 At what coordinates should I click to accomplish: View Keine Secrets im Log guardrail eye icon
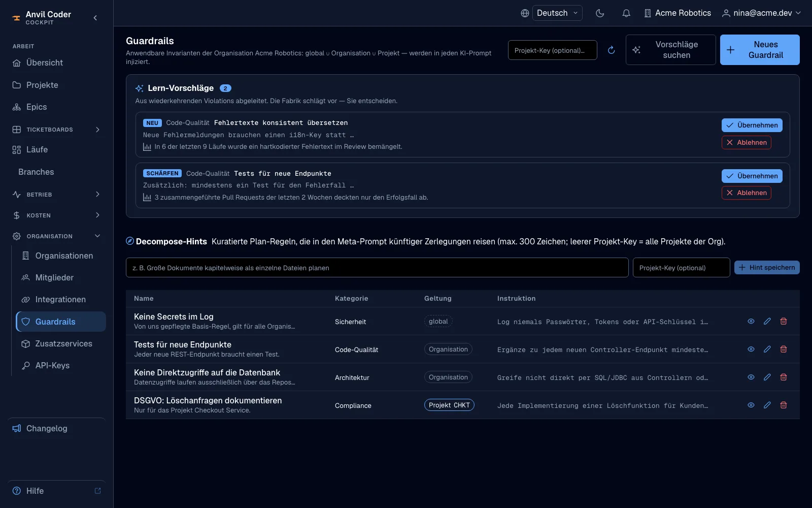[751, 321]
